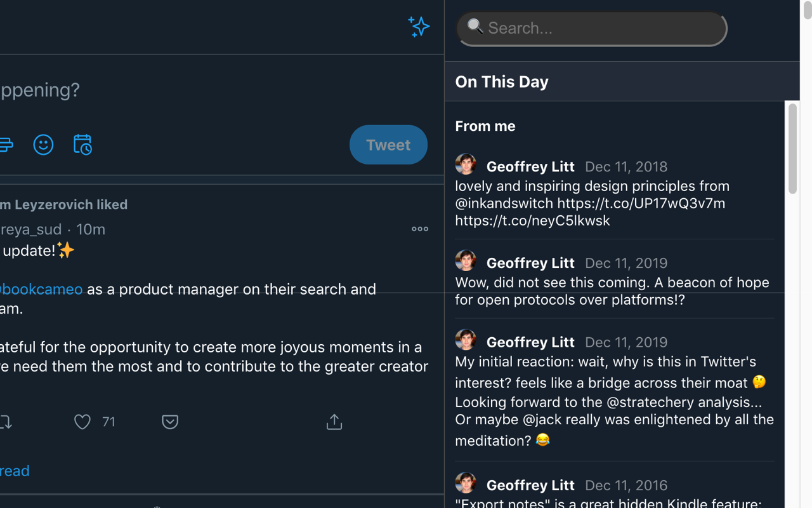Open Geoffrey Litt's name on the Dec 11, 2016 tweet
This screenshot has height=508, width=812.
click(530, 485)
